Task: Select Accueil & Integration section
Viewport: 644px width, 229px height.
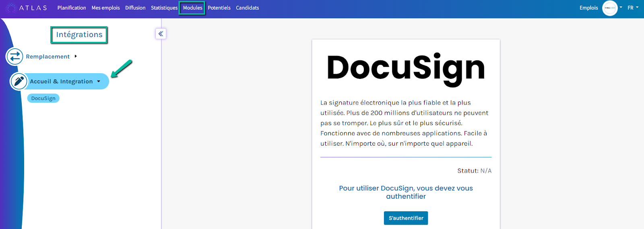Action: point(61,81)
